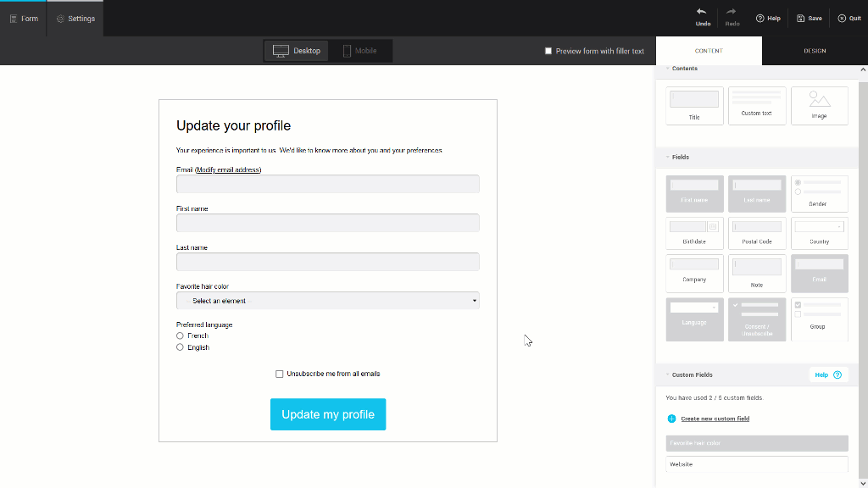Open the Favorite hair color dropdown

(x=327, y=300)
